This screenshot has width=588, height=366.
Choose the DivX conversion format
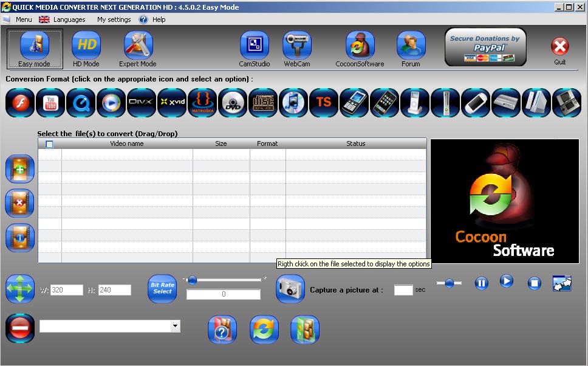(142, 103)
